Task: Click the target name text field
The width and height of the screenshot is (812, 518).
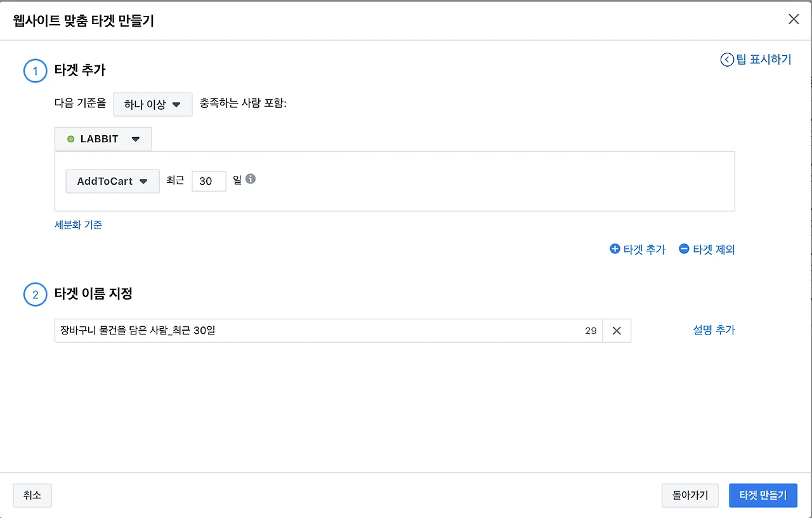Action: [317, 331]
